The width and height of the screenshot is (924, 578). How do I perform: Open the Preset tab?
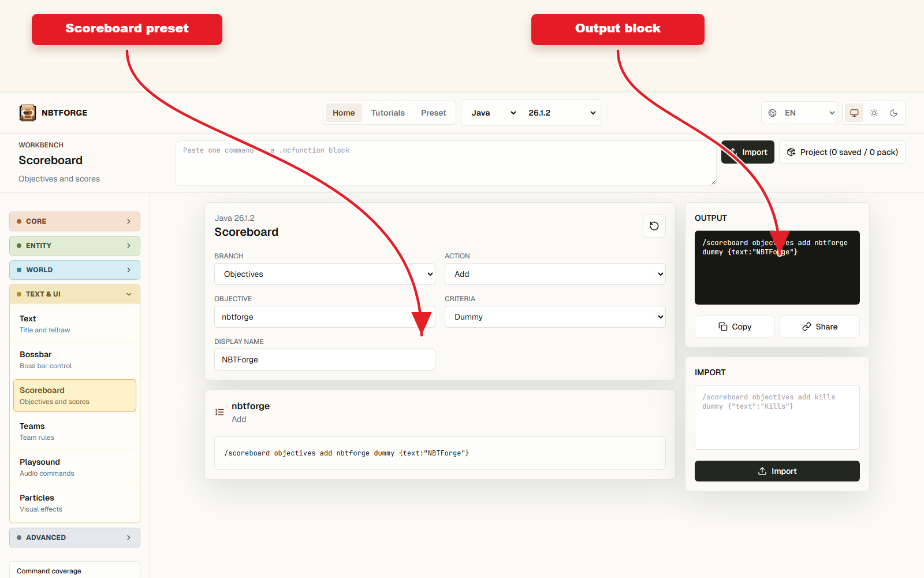[x=434, y=113]
